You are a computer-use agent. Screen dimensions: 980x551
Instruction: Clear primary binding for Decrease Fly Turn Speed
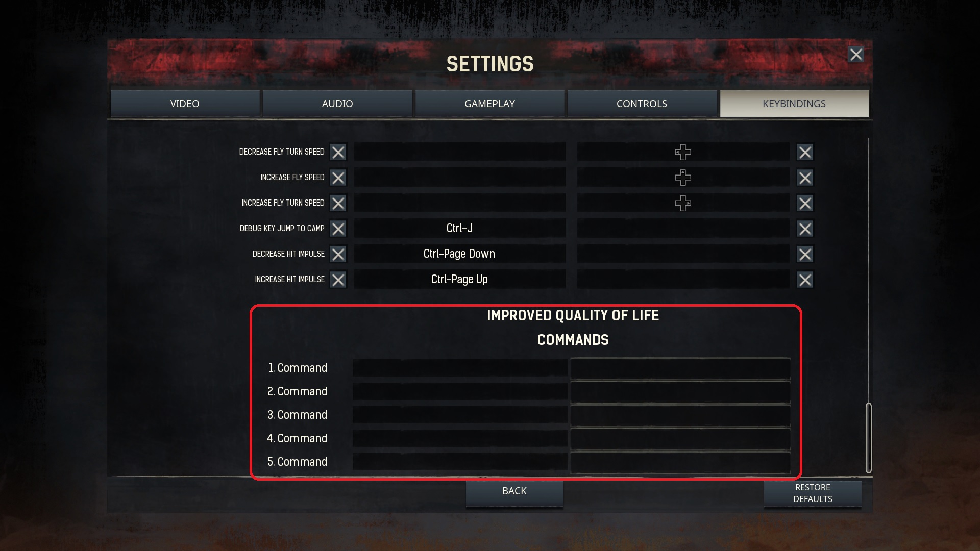tap(338, 152)
